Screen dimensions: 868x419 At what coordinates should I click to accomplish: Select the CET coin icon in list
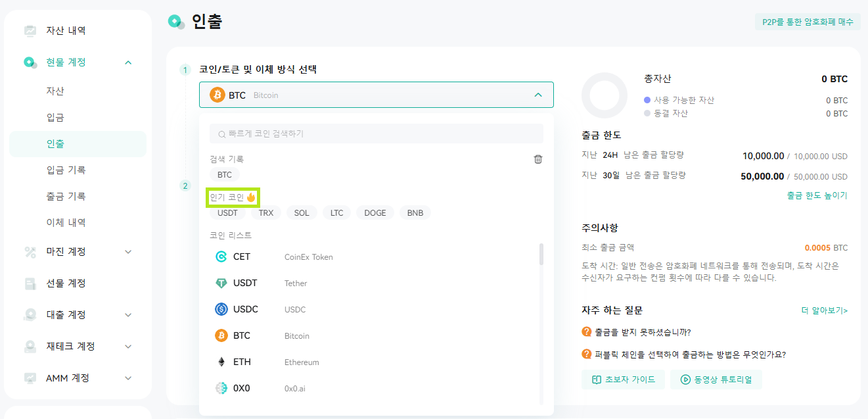(x=221, y=257)
